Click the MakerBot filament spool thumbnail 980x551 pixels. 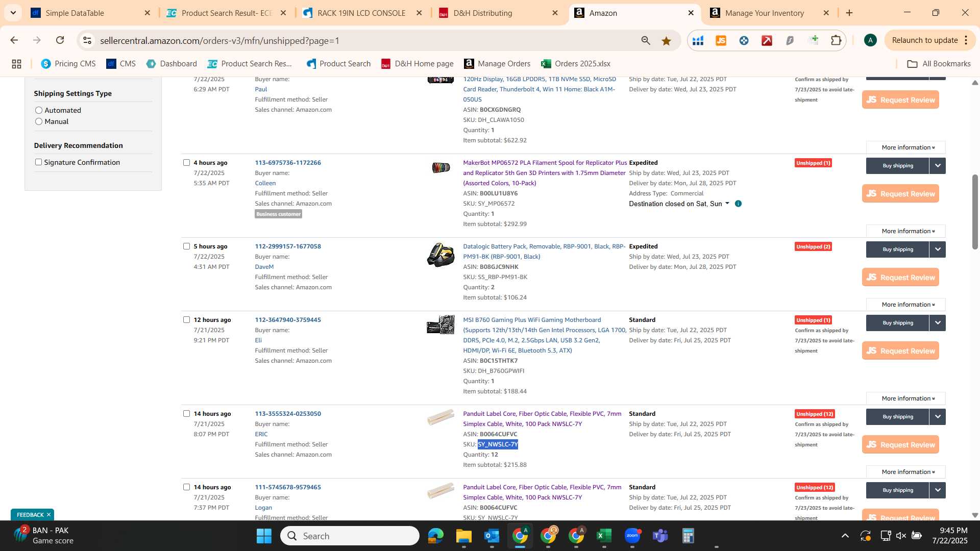(440, 167)
